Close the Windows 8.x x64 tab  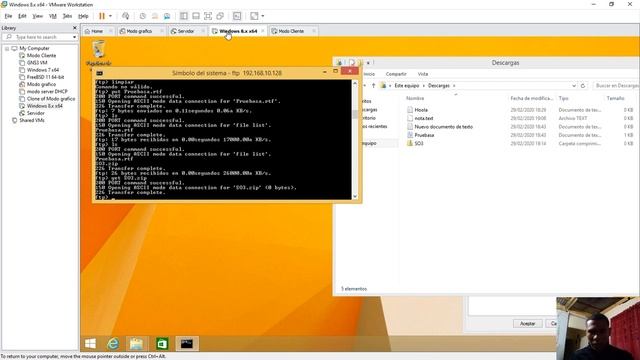[x=262, y=31]
